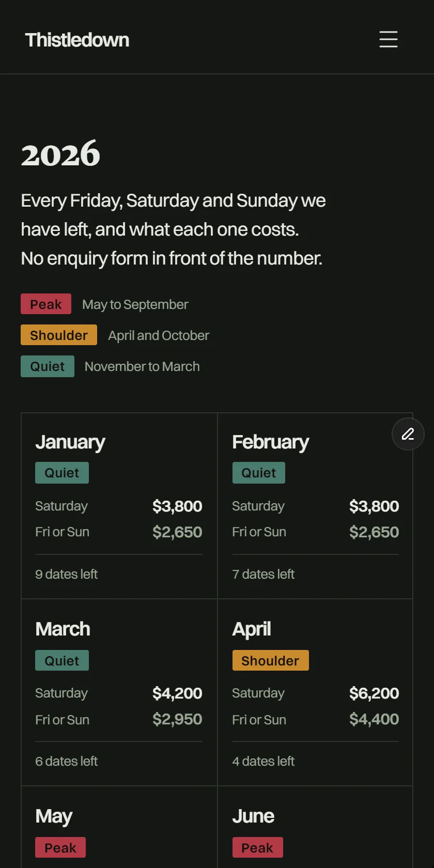This screenshot has height=868, width=434.
Task: Click February's 7 dates left text
Action: coord(263,574)
